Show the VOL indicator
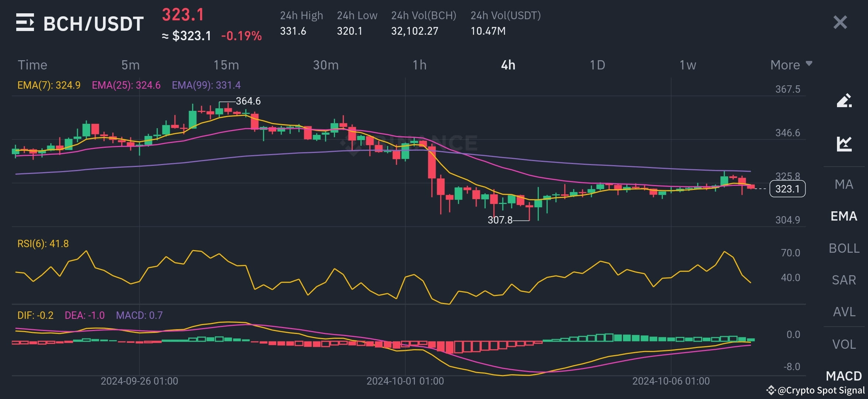This screenshot has width=868, height=399. (844, 344)
